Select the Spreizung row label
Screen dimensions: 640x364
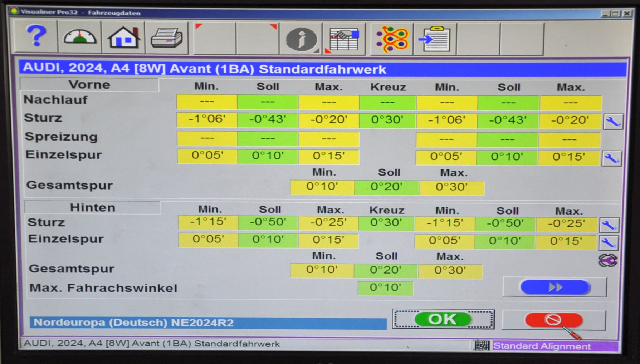pyautogui.click(x=61, y=137)
